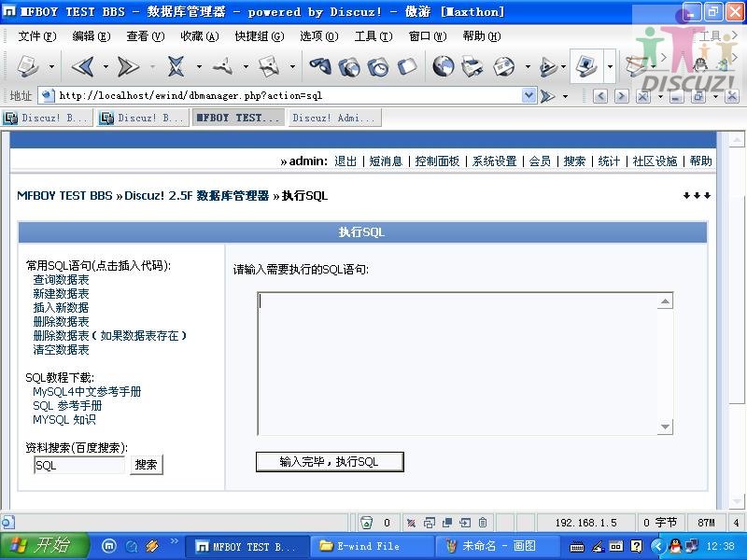Click the clipboard icon in status bar
The image size is (747, 560).
click(x=483, y=523)
